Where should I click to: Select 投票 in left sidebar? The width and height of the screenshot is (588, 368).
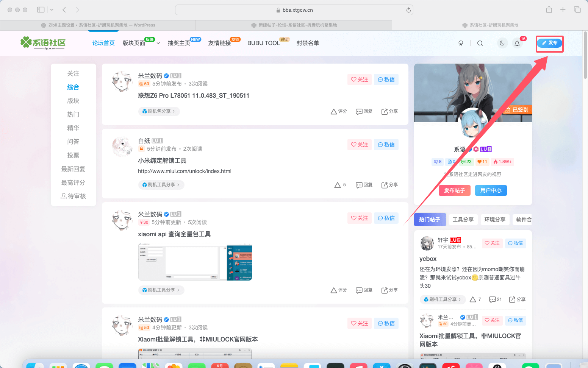(73, 155)
